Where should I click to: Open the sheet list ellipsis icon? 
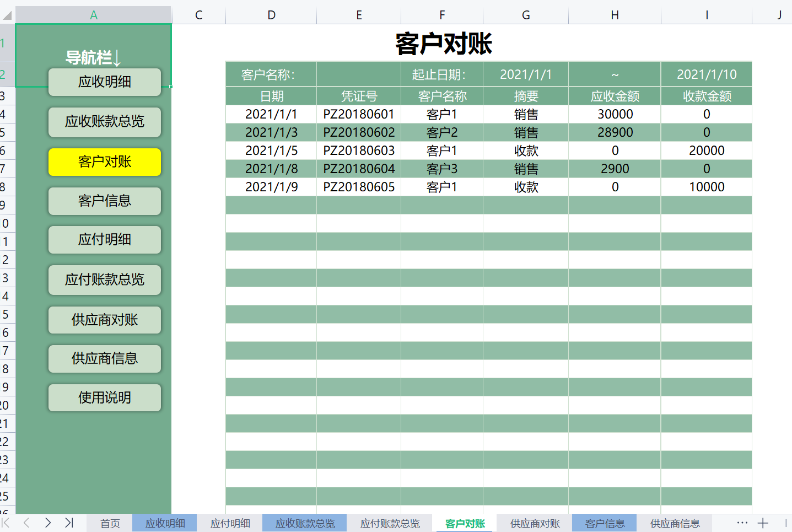[741, 523]
